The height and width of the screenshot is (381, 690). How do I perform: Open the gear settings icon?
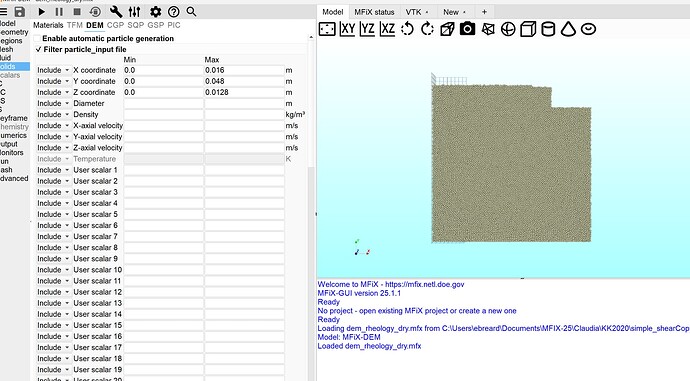click(155, 12)
